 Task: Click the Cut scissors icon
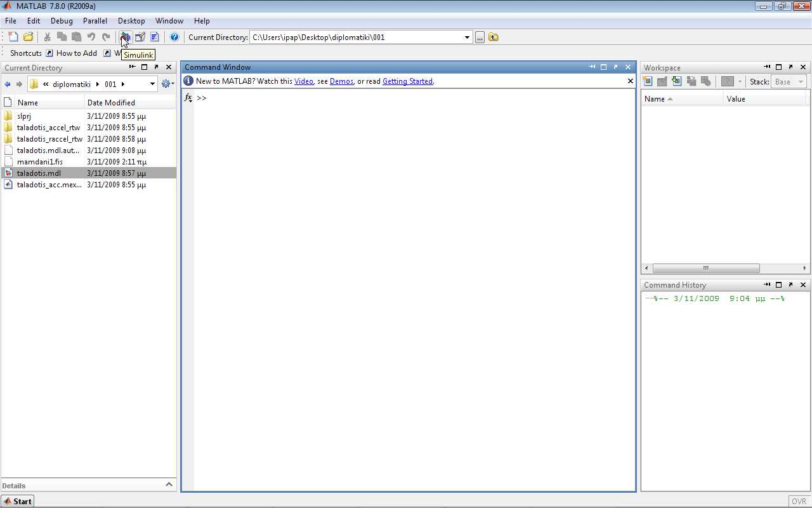point(47,37)
